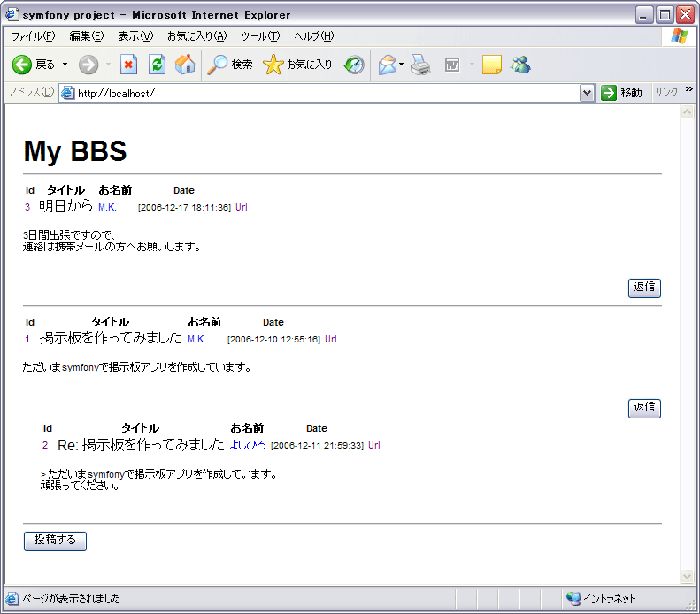Open History clock icon
This screenshot has height=614, width=700.
tap(354, 65)
